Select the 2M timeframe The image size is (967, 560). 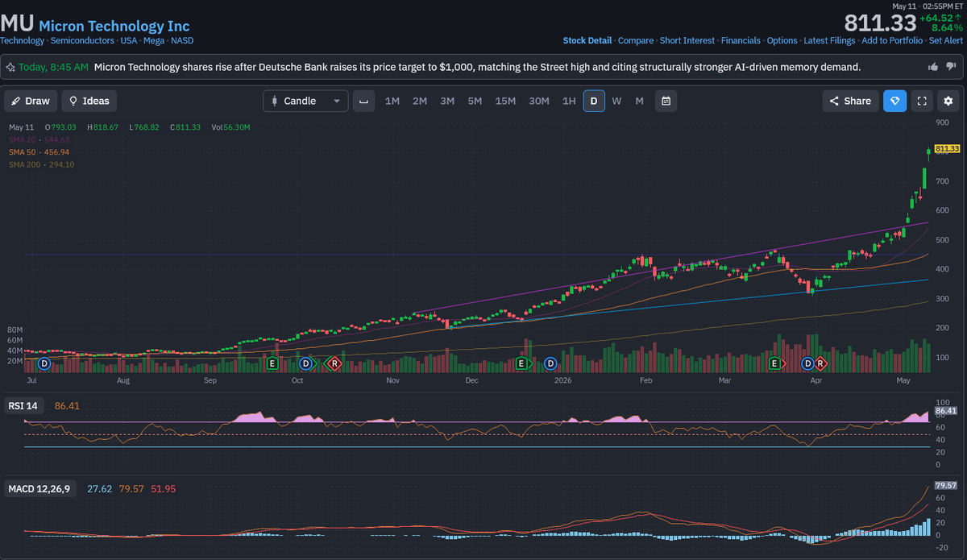click(x=420, y=101)
